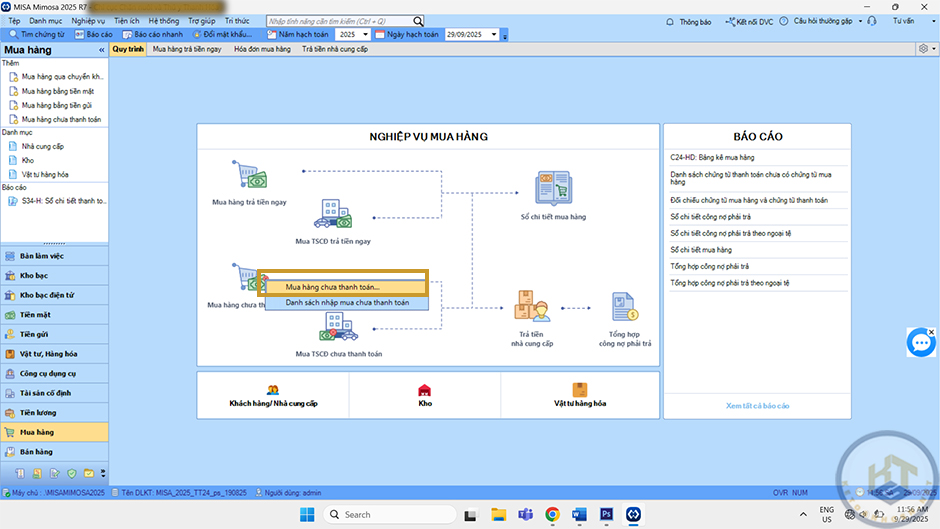
Task: Open Sổ chi tiết mua hàng icon
Action: 552,189
